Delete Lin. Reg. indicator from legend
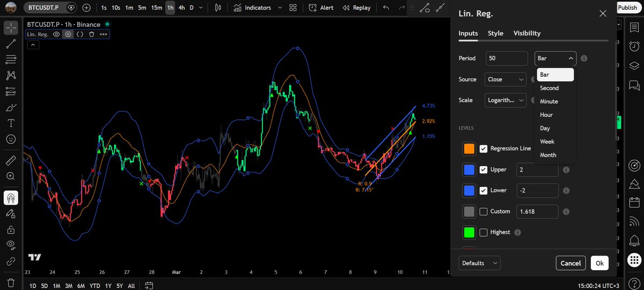Viewport: 644px width, 290px height. pos(91,34)
